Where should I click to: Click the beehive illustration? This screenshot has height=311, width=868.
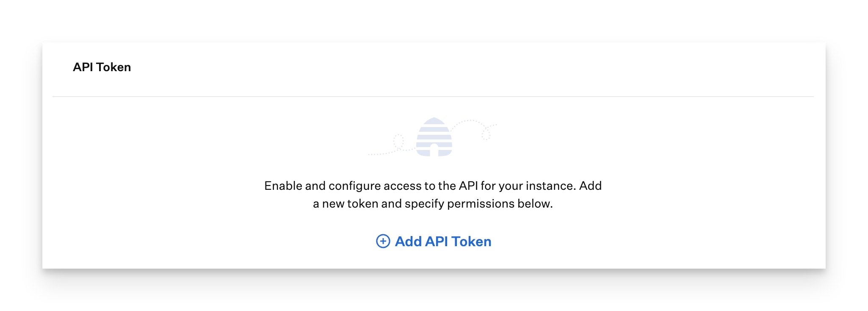[x=434, y=137]
